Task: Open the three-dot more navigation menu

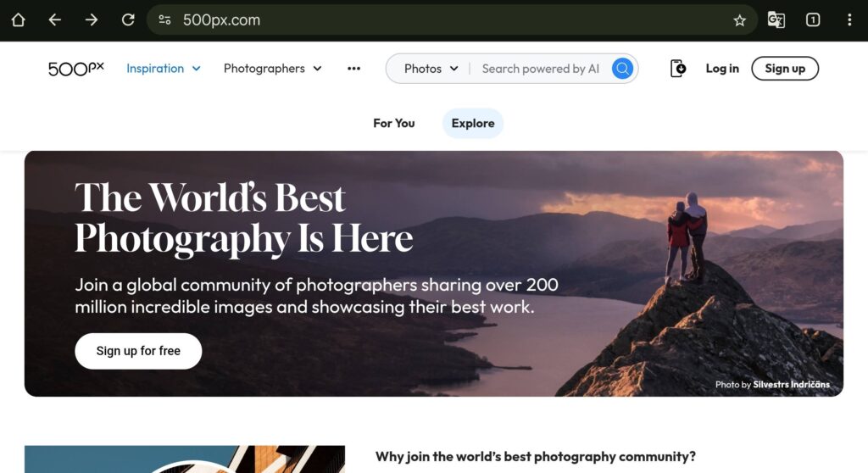Action: pos(353,69)
